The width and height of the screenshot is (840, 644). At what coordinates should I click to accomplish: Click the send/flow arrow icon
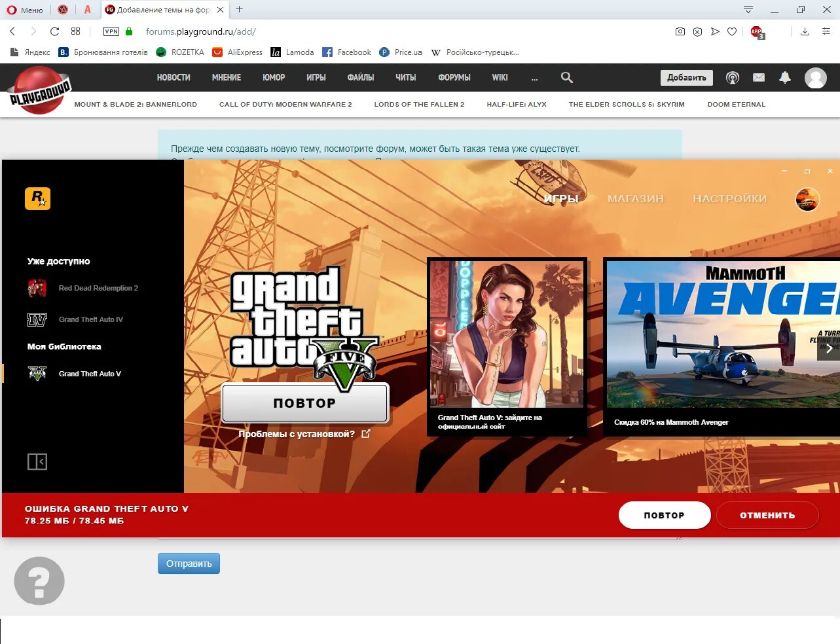[715, 31]
